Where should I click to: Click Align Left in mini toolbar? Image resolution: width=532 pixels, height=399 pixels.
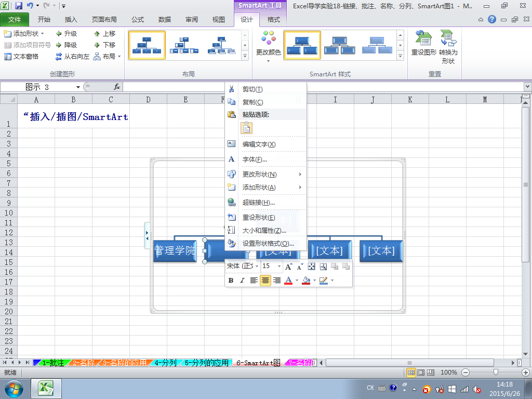coord(254,280)
